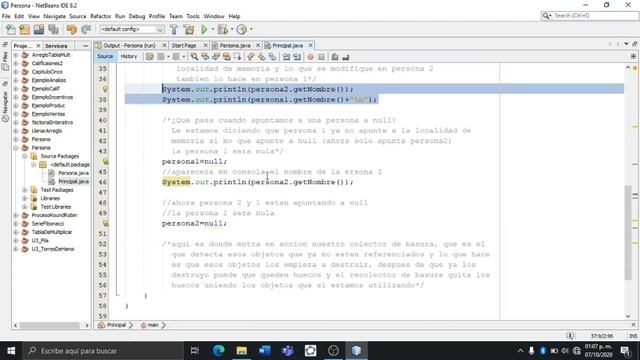This screenshot has height=360, width=640.
Task: Click the warning hint icon on line 44
Action: (105, 161)
